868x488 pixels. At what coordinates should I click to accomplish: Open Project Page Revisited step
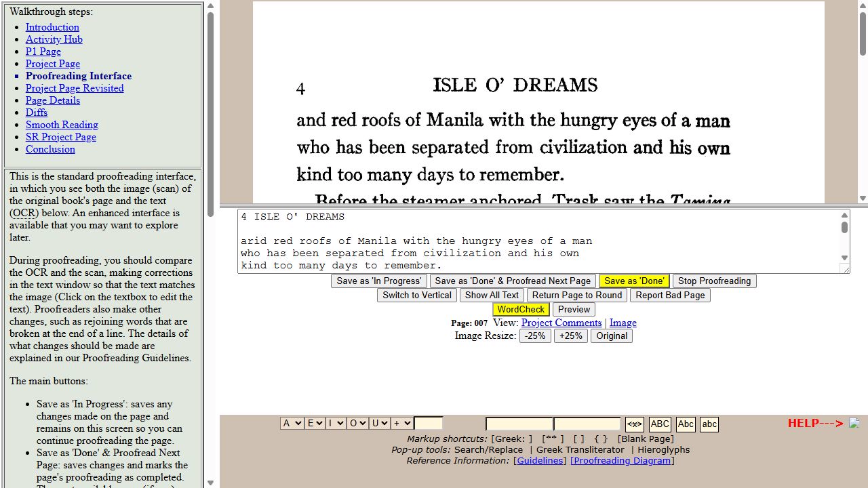pyautogui.click(x=75, y=88)
